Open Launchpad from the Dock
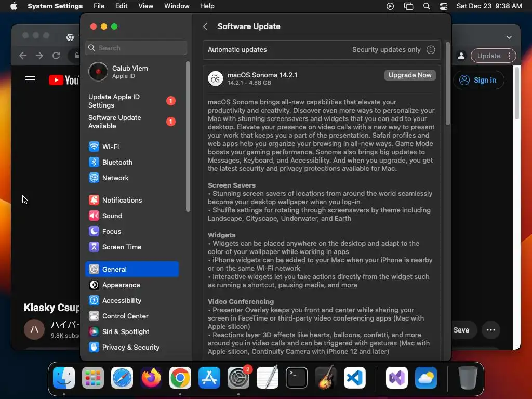The width and height of the screenshot is (532, 399). (93, 378)
